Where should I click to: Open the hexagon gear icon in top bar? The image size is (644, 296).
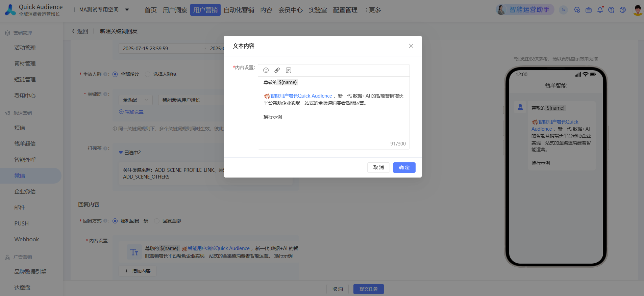pos(577,10)
